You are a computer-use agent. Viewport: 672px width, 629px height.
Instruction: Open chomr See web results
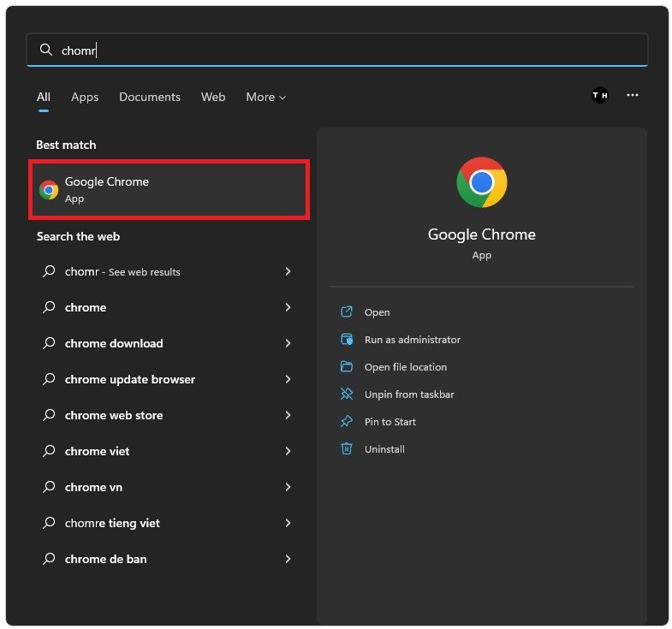122,272
